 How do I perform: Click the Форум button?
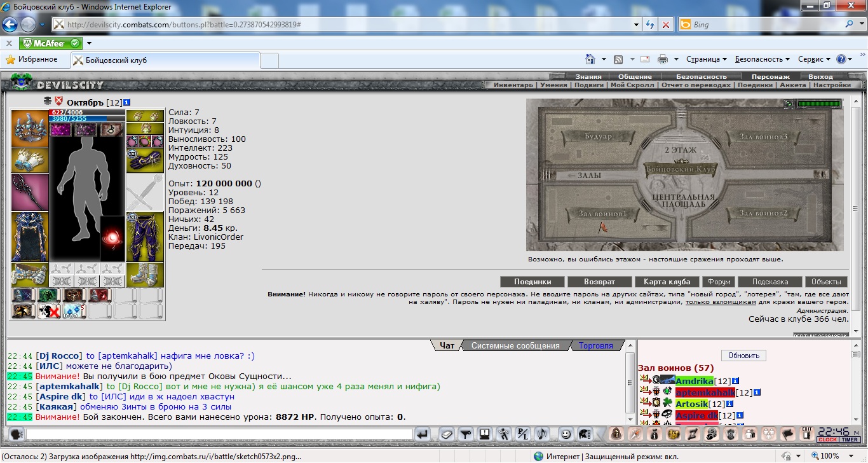[718, 282]
